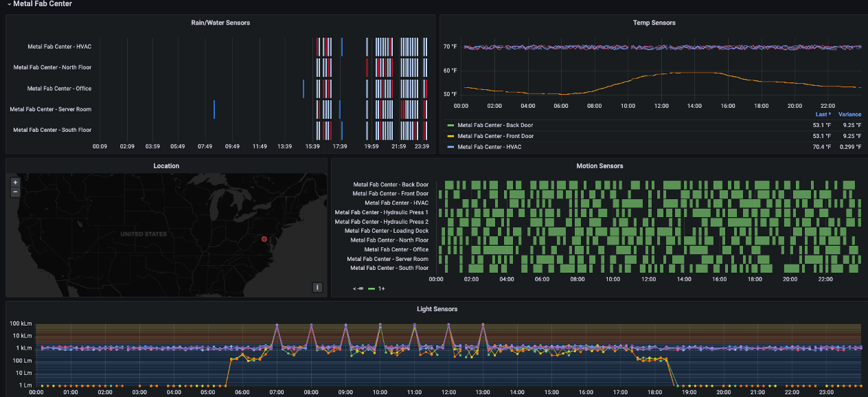The height and width of the screenshot is (397, 868).
Task: Click the yellow Front Door legend color indicator
Action: click(450, 135)
